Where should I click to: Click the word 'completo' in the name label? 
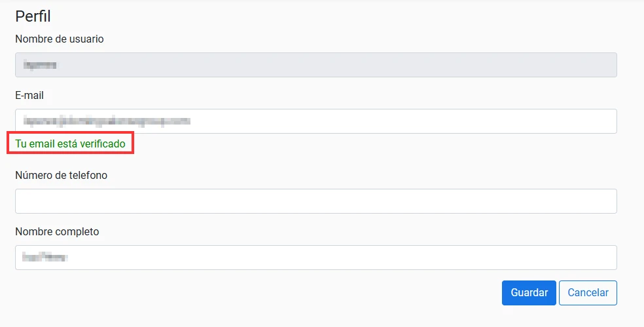(79, 231)
